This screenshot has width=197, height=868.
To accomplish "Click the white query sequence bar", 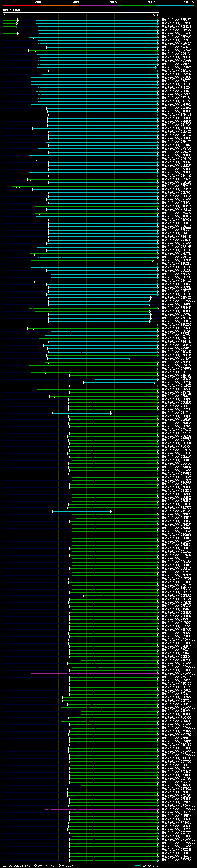I will click(x=81, y=12).
